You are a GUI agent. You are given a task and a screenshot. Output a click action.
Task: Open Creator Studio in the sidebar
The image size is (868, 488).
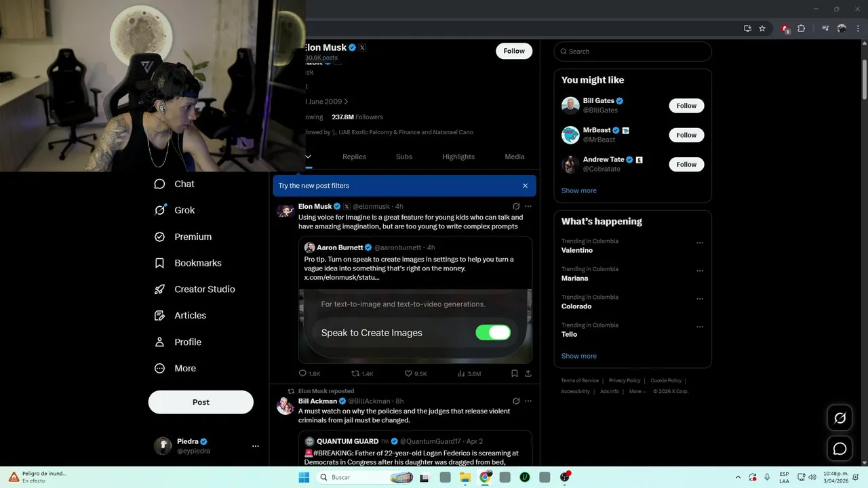coord(195,289)
